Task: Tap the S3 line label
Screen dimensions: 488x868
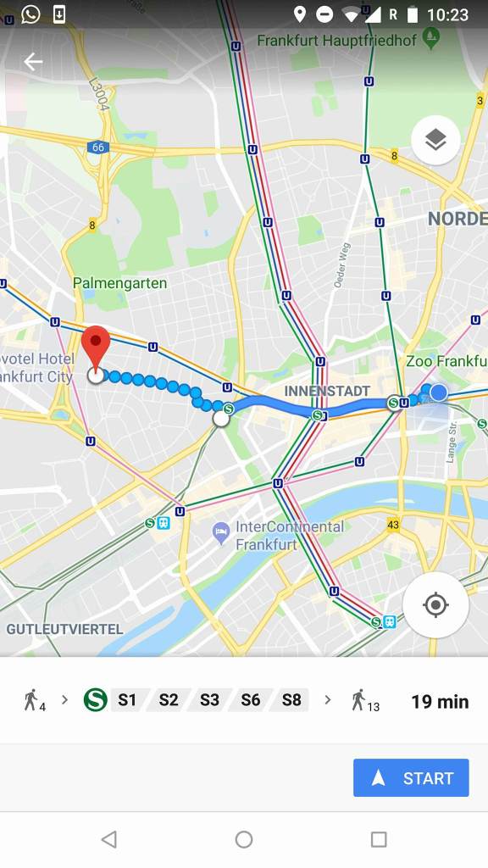Action: coord(209,700)
